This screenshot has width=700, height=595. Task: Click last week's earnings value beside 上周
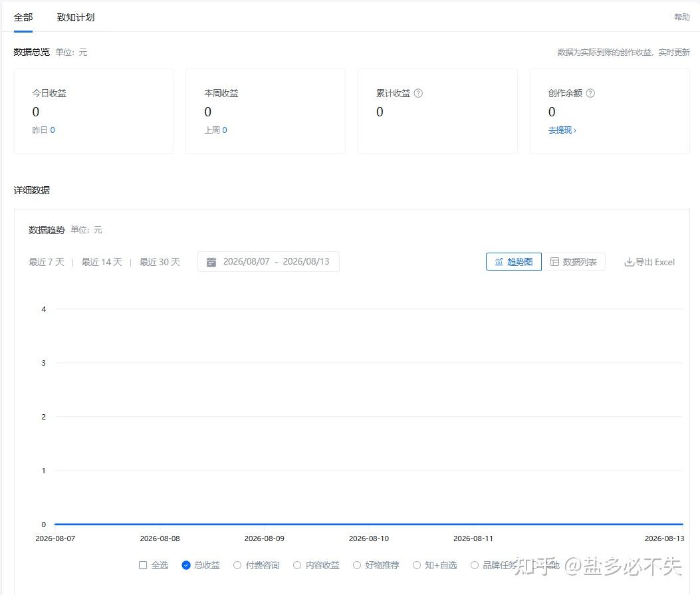225,130
